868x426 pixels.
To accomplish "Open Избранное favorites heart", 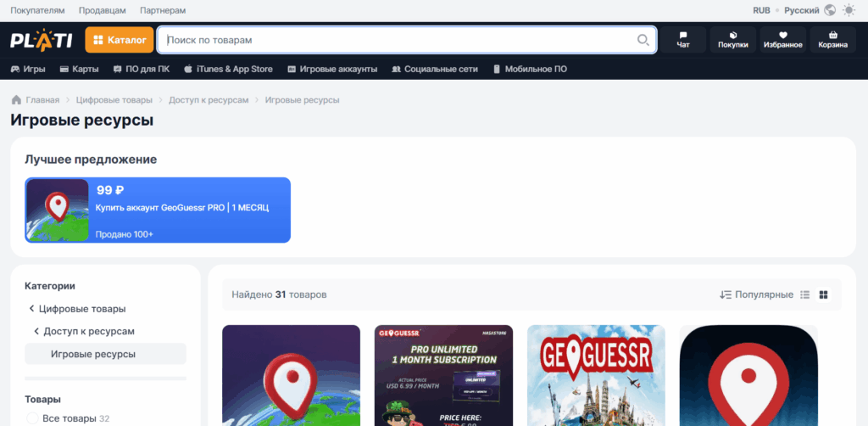I will pyautogui.click(x=782, y=40).
